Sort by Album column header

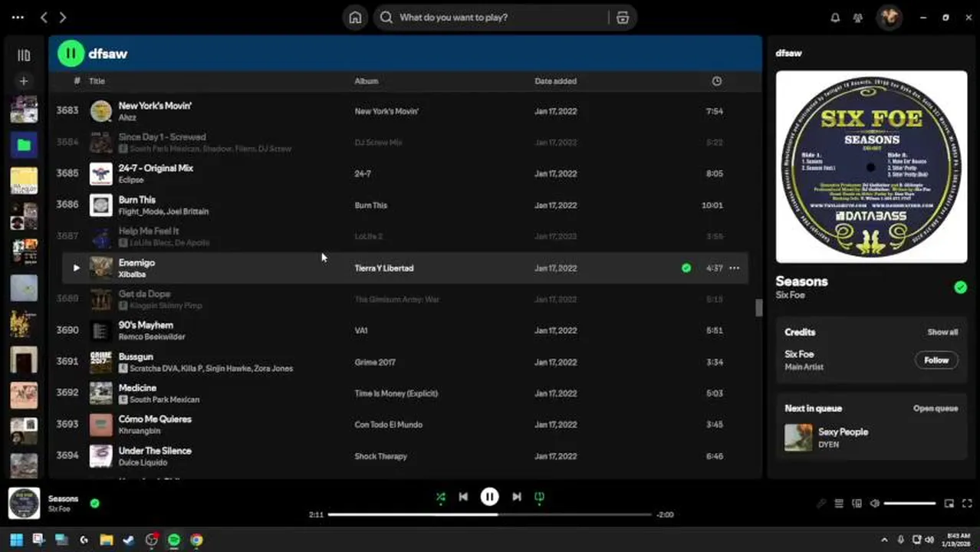click(367, 81)
